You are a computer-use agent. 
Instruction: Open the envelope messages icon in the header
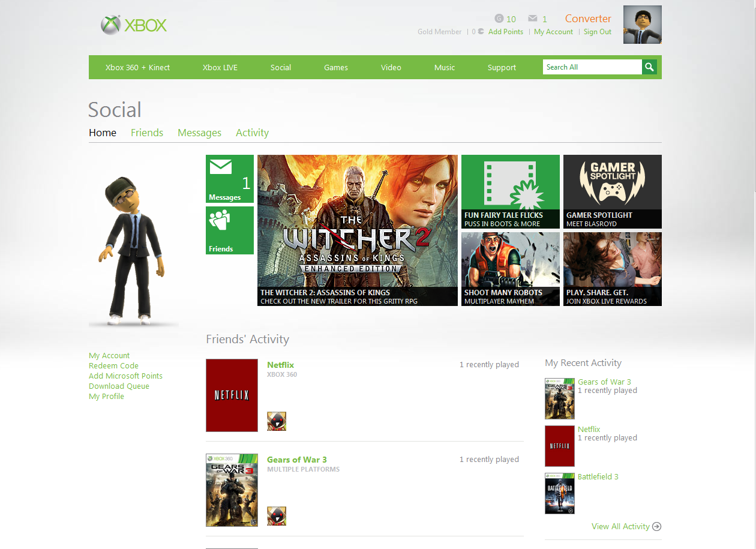533,19
